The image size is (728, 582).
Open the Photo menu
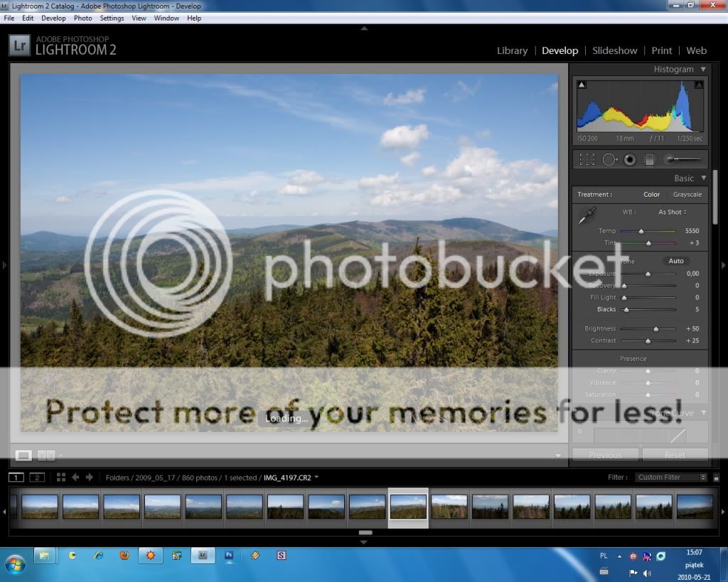click(82, 18)
